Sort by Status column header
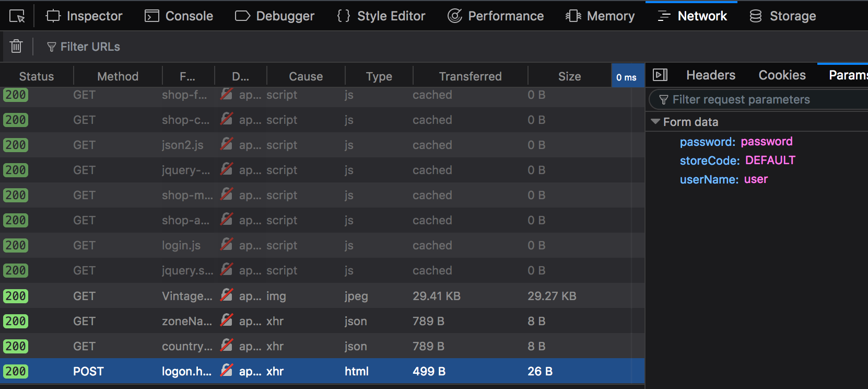The height and width of the screenshot is (389, 868). point(37,76)
